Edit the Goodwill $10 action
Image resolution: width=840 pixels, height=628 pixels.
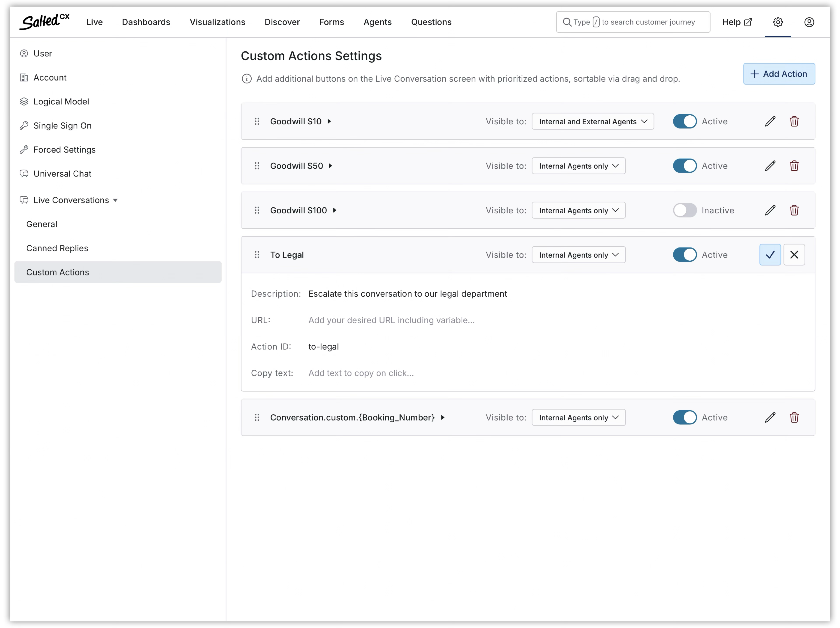click(x=770, y=122)
